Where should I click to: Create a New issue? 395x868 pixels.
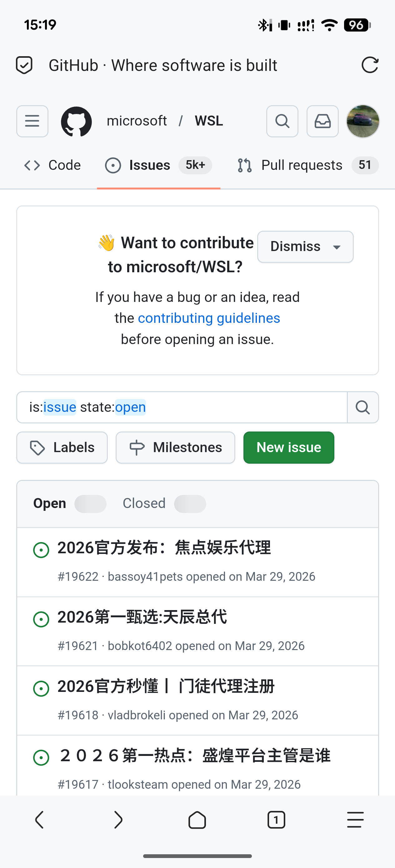click(288, 447)
